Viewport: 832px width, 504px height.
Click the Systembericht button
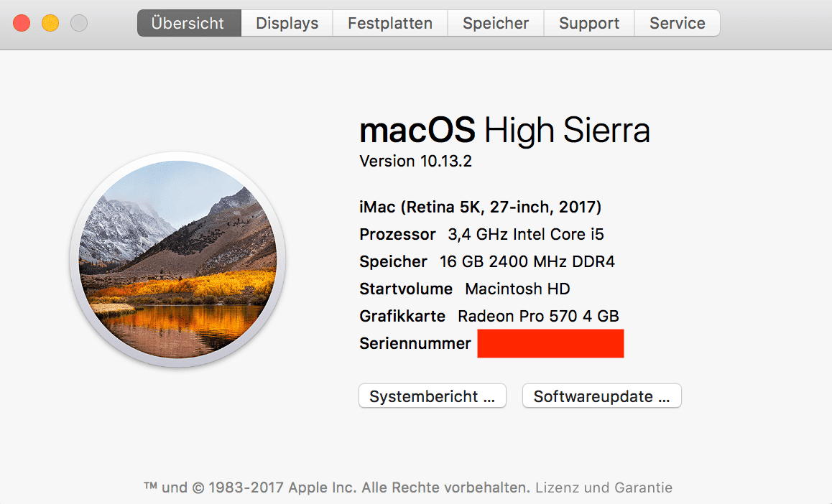433,396
